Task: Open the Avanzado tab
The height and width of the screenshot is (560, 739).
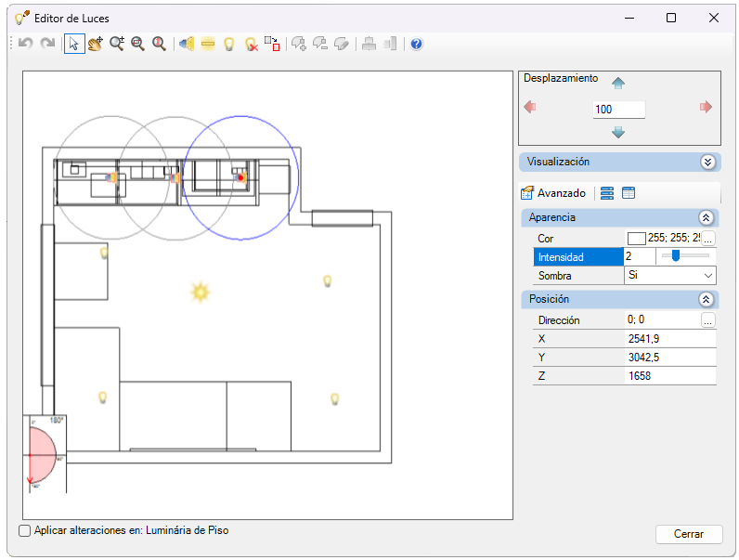Action: pos(553,193)
